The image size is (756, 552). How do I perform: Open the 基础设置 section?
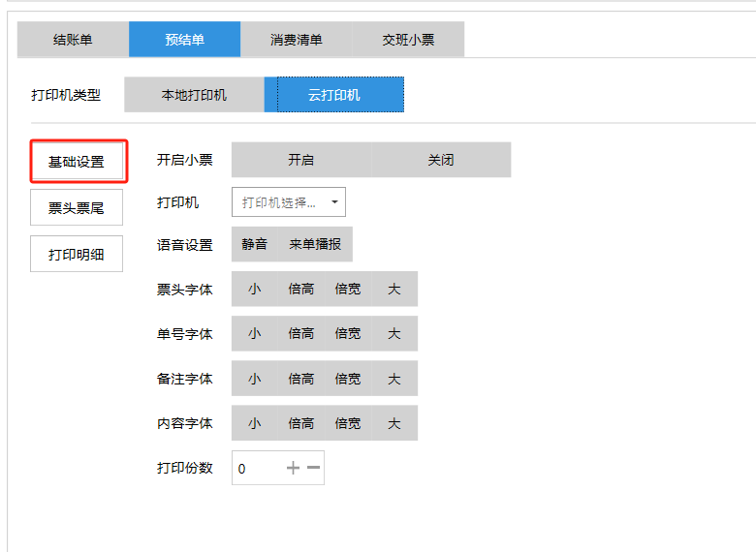tap(77, 162)
